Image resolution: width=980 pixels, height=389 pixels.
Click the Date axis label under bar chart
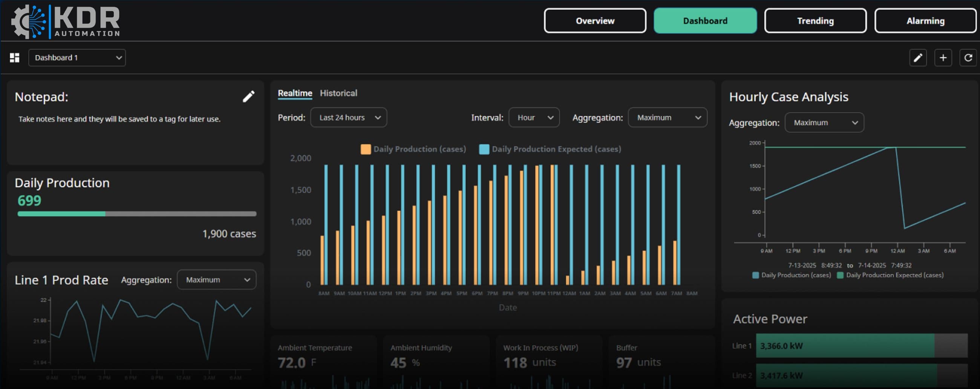tap(507, 307)
